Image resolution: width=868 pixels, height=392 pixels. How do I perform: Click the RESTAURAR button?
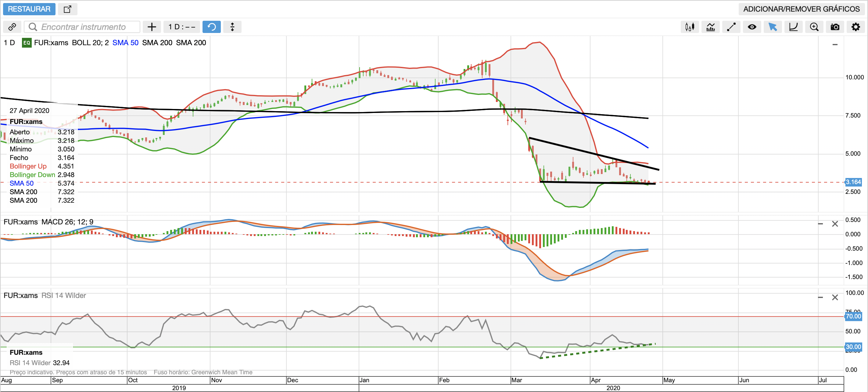[29, 9]
